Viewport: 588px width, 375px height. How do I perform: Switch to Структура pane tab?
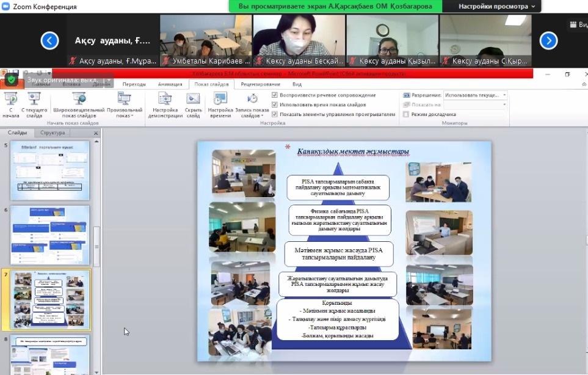coord(53,133)
